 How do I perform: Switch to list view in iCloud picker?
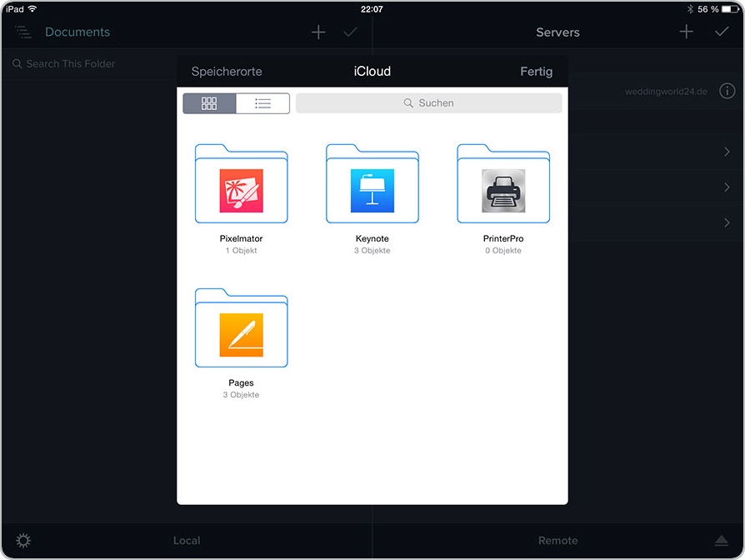pos(263,103)
